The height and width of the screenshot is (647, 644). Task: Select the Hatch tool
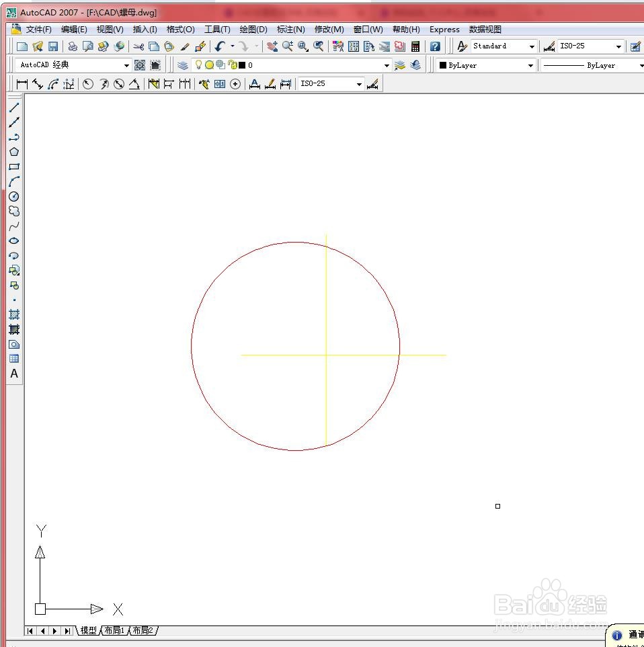[14, 315]
